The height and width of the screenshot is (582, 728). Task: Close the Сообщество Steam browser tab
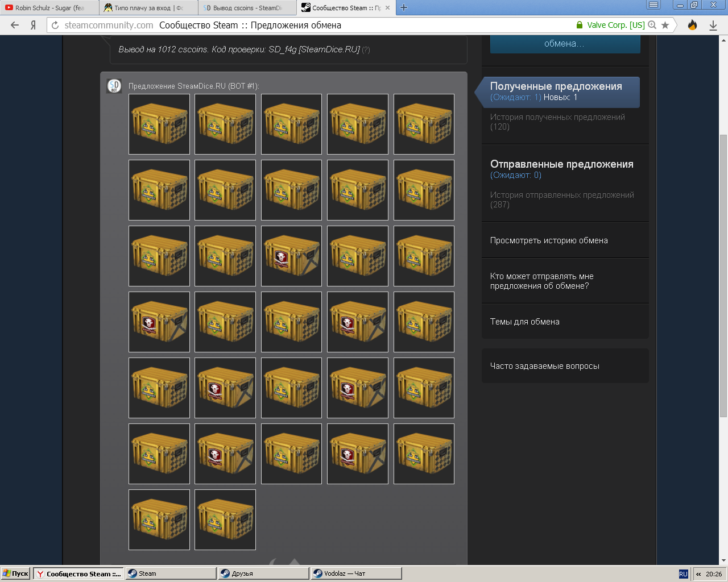(x=388, y=8)
